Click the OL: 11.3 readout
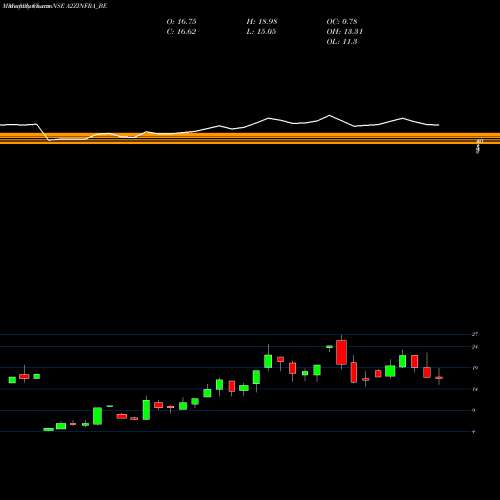Screen dimensions: 500x500 342,41
